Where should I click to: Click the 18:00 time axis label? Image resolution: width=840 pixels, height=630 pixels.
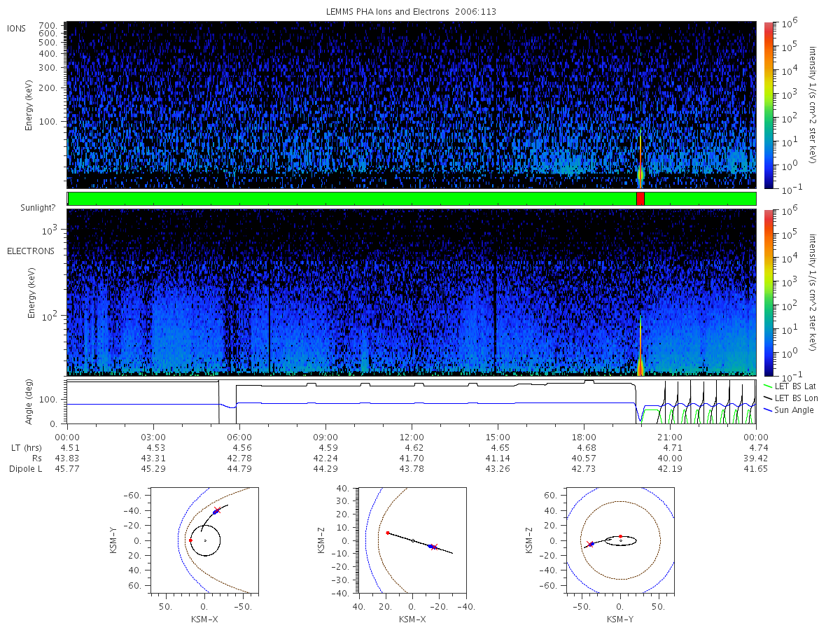[x=584, y=435]
